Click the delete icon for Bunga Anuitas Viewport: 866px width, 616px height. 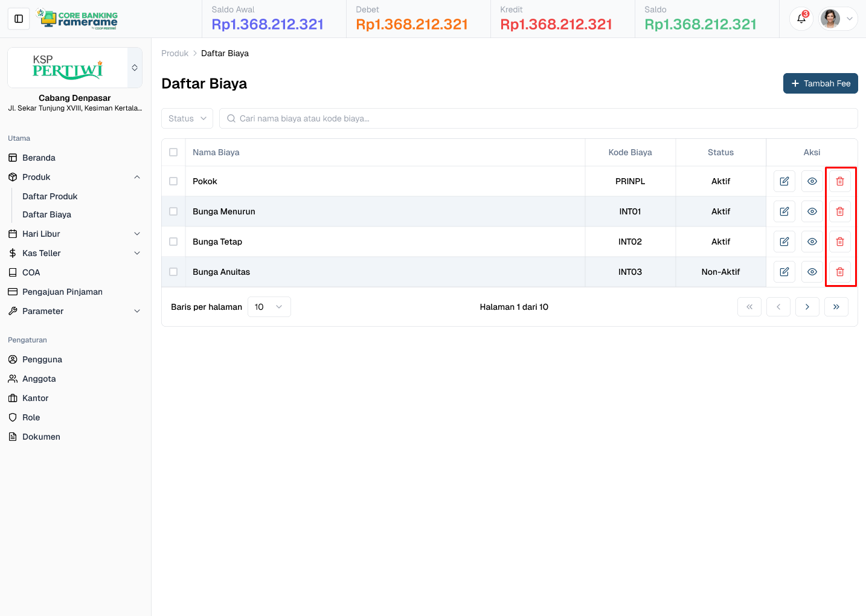(839, 272)
